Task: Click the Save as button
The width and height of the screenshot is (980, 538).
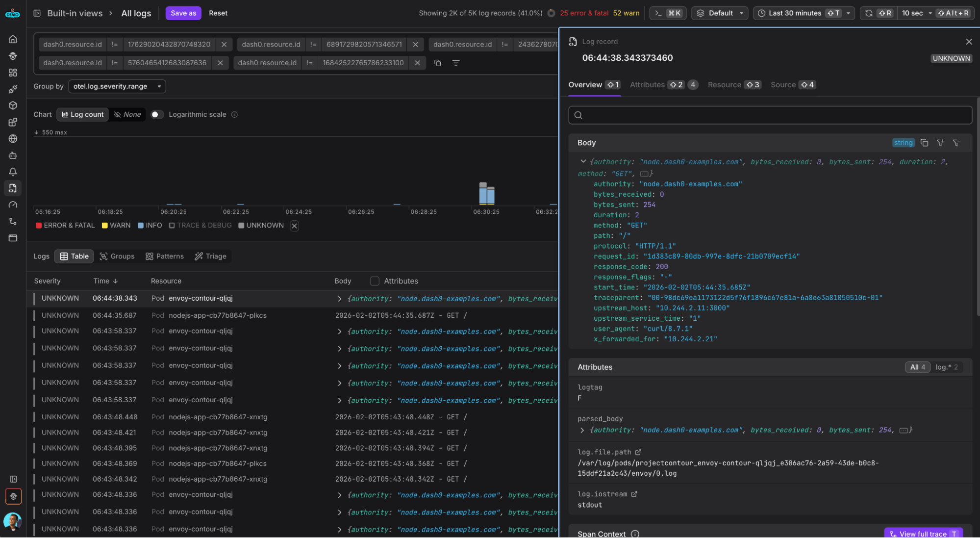Action: (183, 13)
